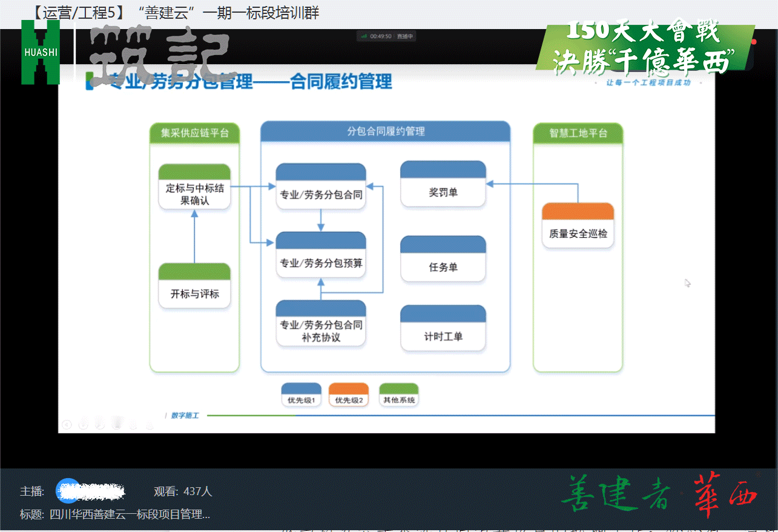The width and height of the screenshot is (778, 532).
Task: Click the 善建云 一期一标段培训群 window title
Action: [x=174, y=13]
